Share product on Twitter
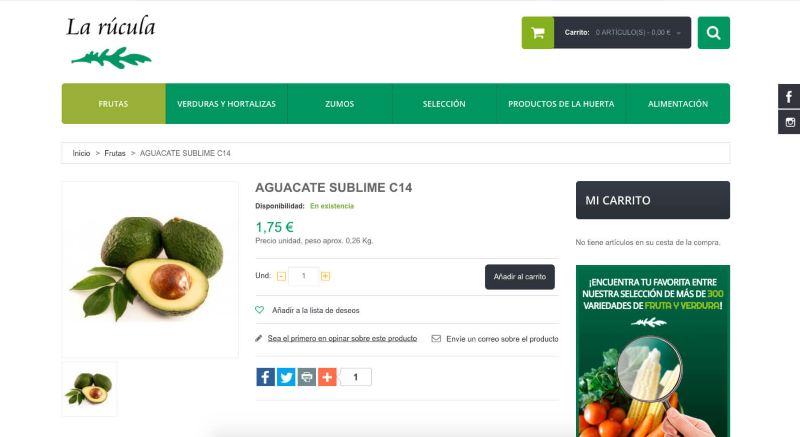This screenshot has height=437, width=800. [x=286, y=377]
